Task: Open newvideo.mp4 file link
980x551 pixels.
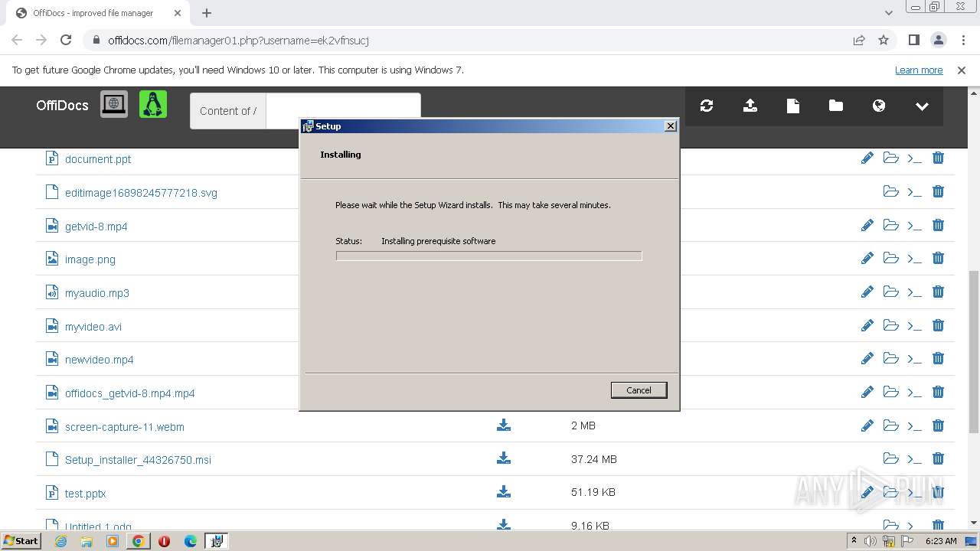Action: coord(100,360)
